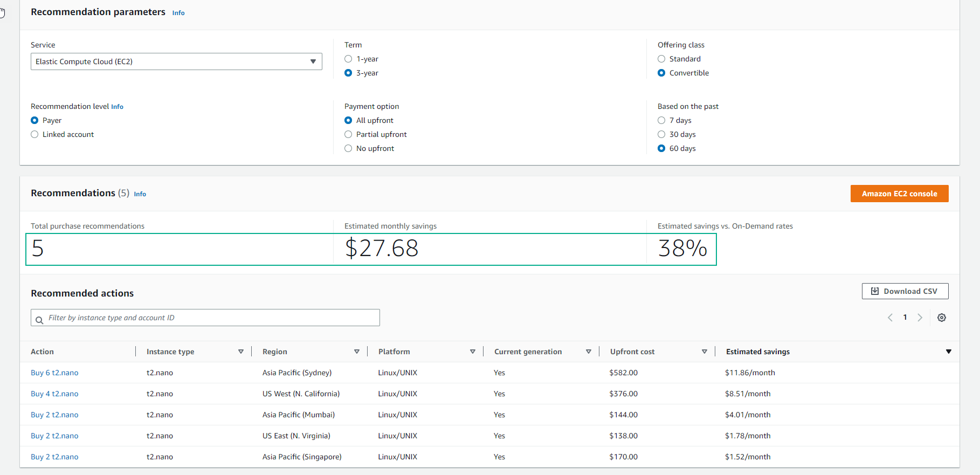The image size is (980, 475).
Task: Click the $170.00 upfront cost cell
Action: (x=623, y=457)
